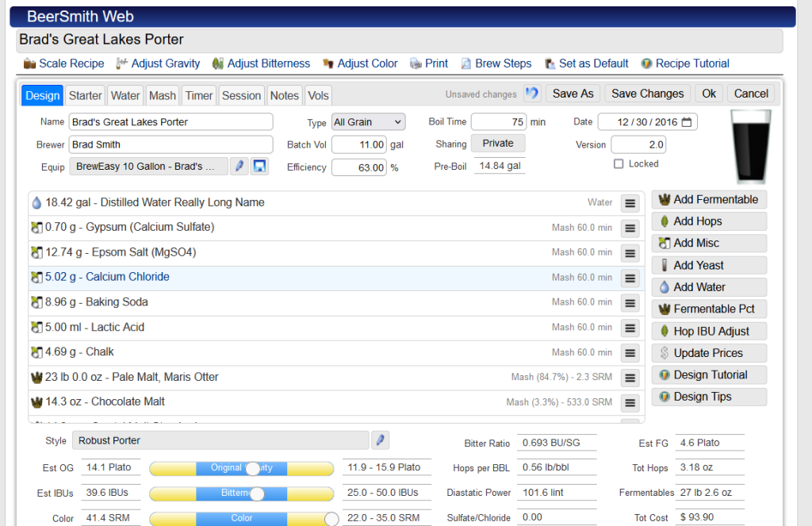The image size is (812, 526).
Task: Click the Save Changes button
Action: 647,94
